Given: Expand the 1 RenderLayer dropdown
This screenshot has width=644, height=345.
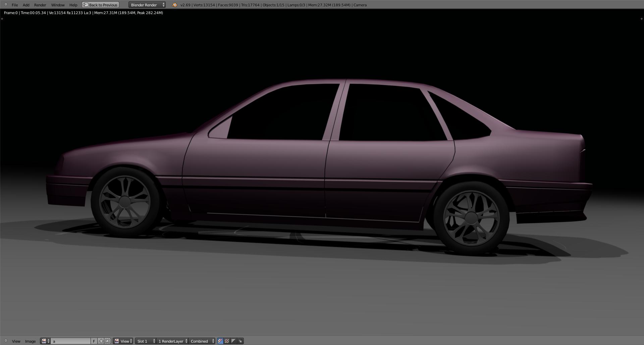Looking at the screenshot, I should [172, 341].
